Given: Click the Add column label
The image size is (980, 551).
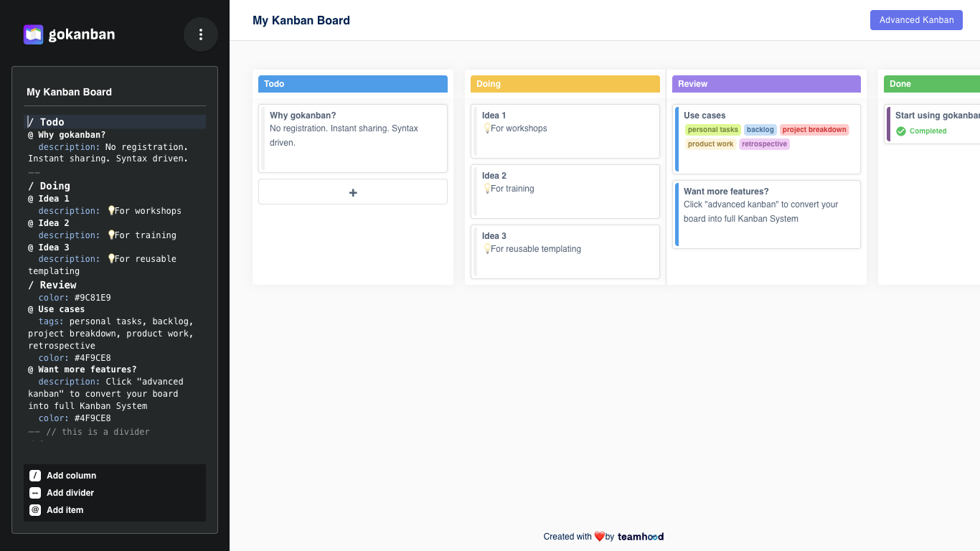Looking at the screenshot, I should tap(72, 476).
